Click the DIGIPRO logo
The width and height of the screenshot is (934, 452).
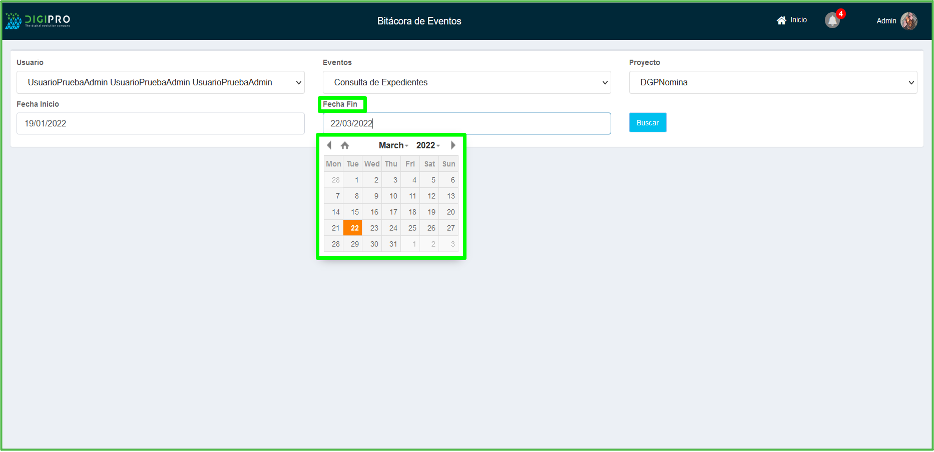point(38,21)
